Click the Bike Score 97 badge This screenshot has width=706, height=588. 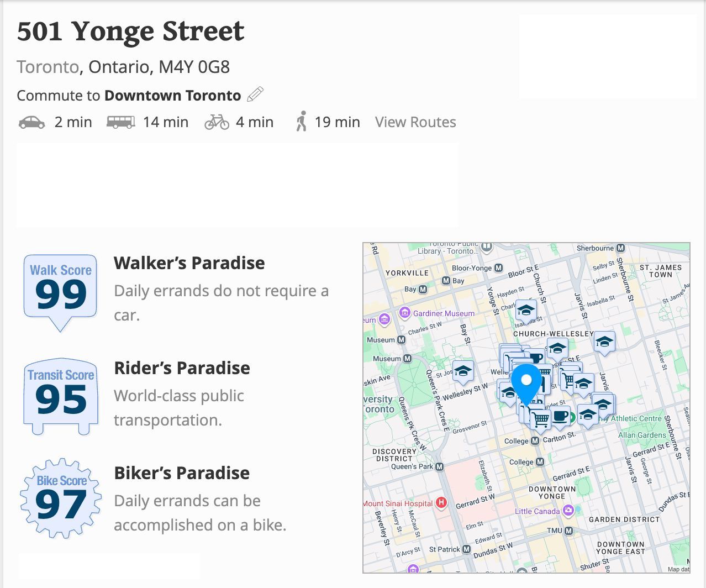click(x=61, y=498)
